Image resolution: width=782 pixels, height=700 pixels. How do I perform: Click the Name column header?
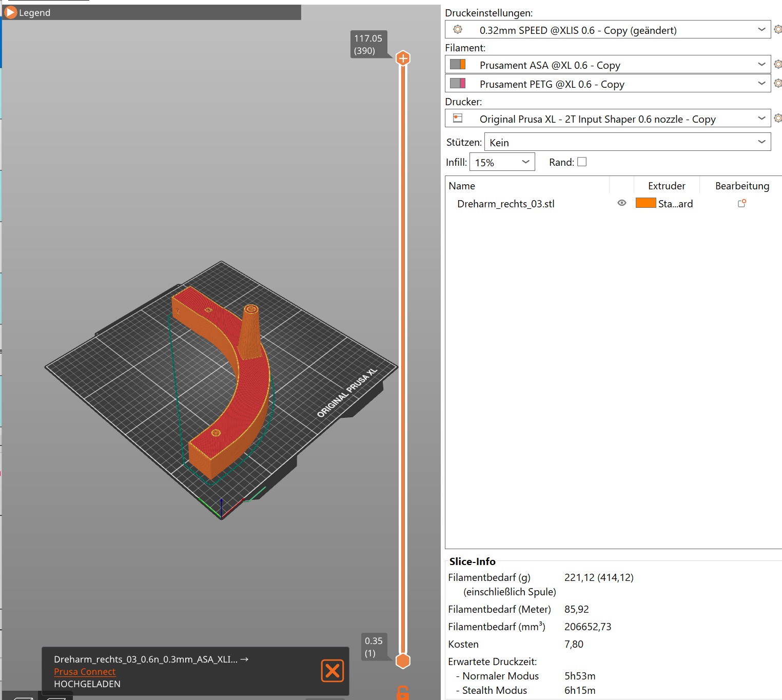[x=462, y=186]
